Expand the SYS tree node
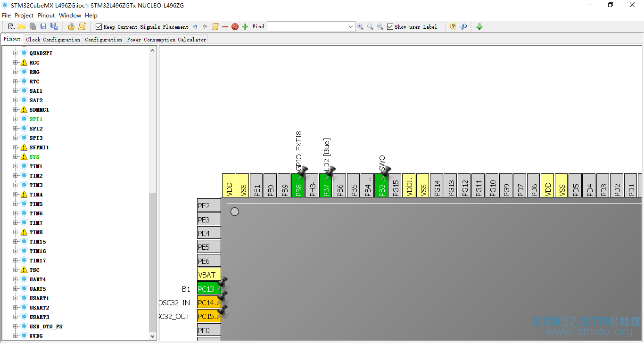Screen dimensions: 644x343 pos(16,157)
